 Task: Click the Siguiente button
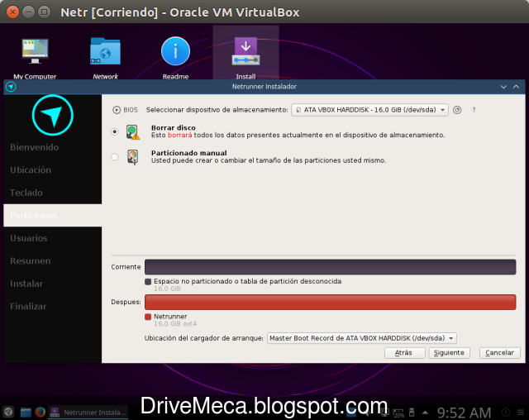coord(450,353)
